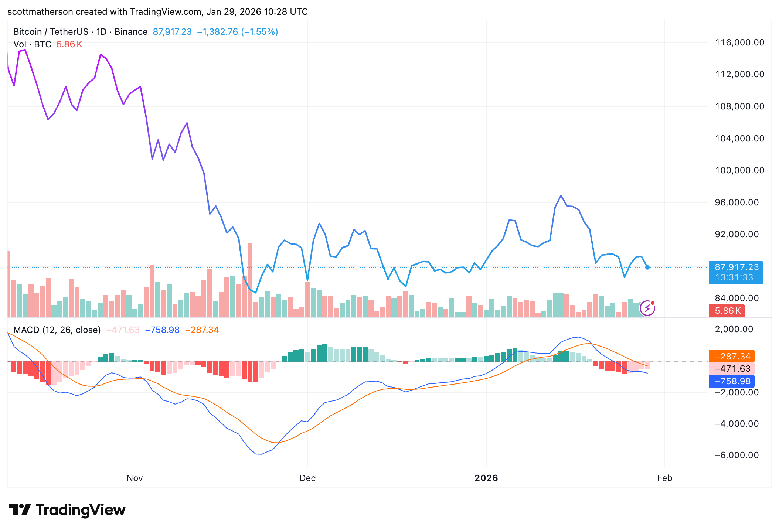Click the 116,000.00 price scale label

[x=739, y=42]
